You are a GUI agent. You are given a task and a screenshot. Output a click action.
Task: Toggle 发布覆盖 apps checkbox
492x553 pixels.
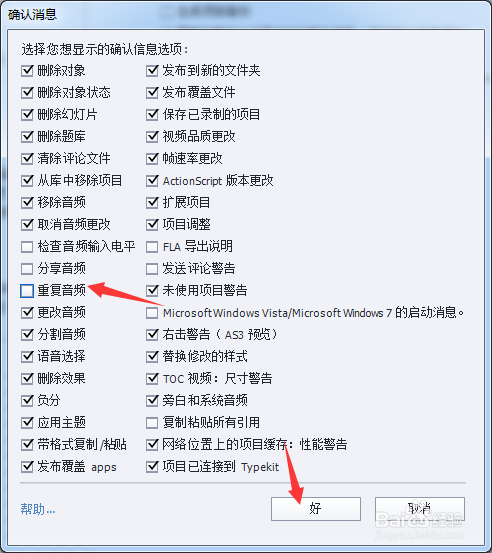coord(27,467)
